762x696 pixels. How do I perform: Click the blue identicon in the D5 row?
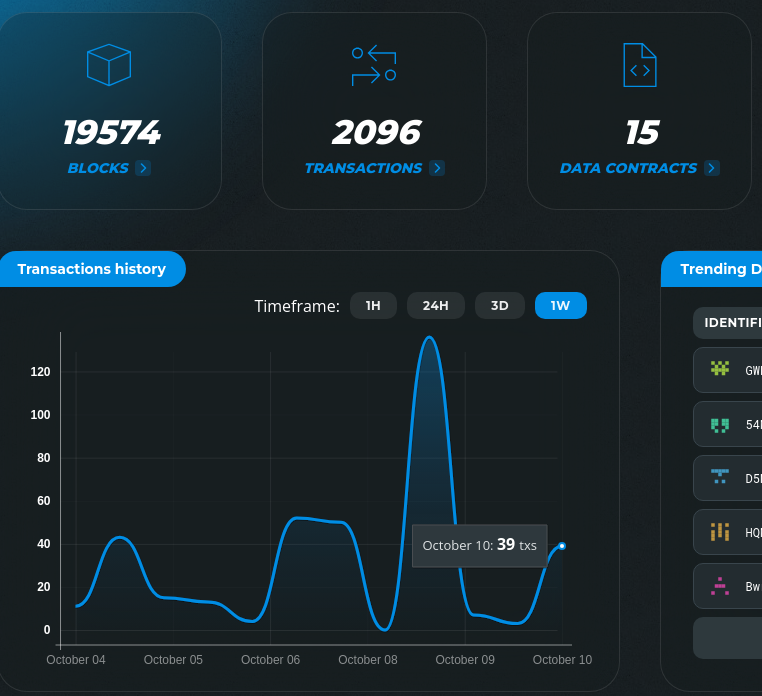tap(720, 476)
